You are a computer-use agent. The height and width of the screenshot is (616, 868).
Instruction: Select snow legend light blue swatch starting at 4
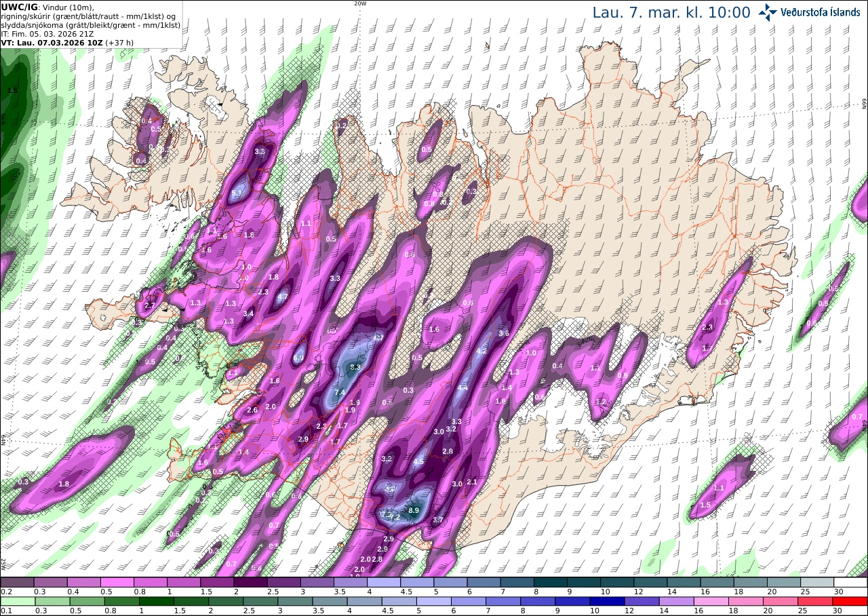[x=384, y=582]
